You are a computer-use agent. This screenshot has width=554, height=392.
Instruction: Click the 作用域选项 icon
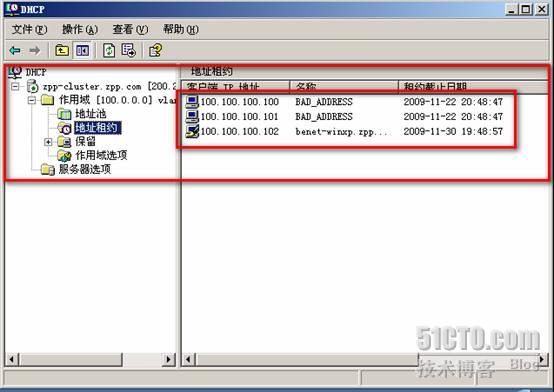pyautogui.click(x=65, y=156)
